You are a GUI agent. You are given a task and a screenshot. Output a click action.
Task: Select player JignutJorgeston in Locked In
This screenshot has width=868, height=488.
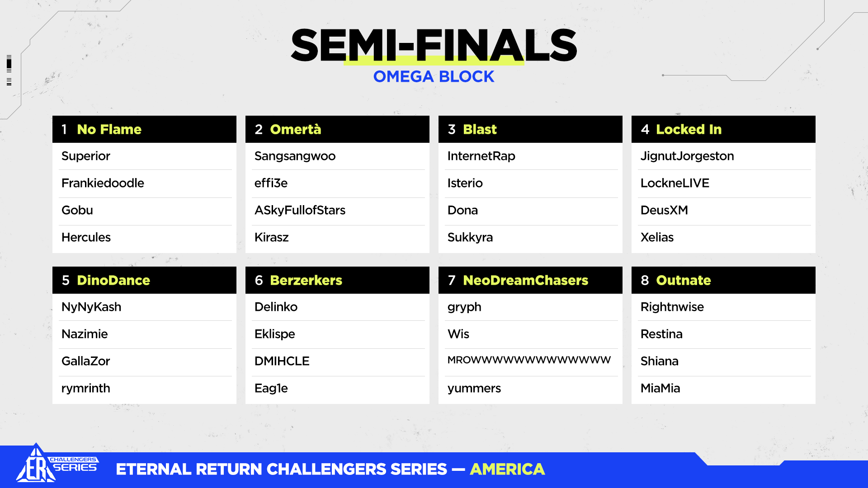click(687, 156)
